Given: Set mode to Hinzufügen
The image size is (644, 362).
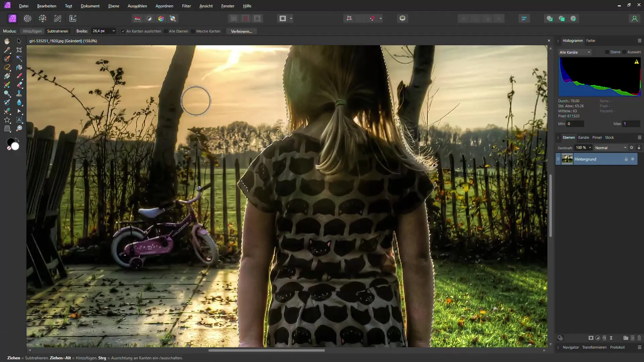Looking at the screenshot, I should 32,31.
